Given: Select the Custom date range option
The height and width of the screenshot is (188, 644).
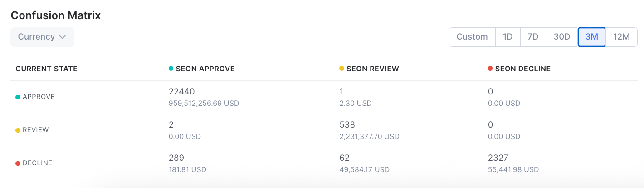Looking at the screenshot, I should 472,37.
